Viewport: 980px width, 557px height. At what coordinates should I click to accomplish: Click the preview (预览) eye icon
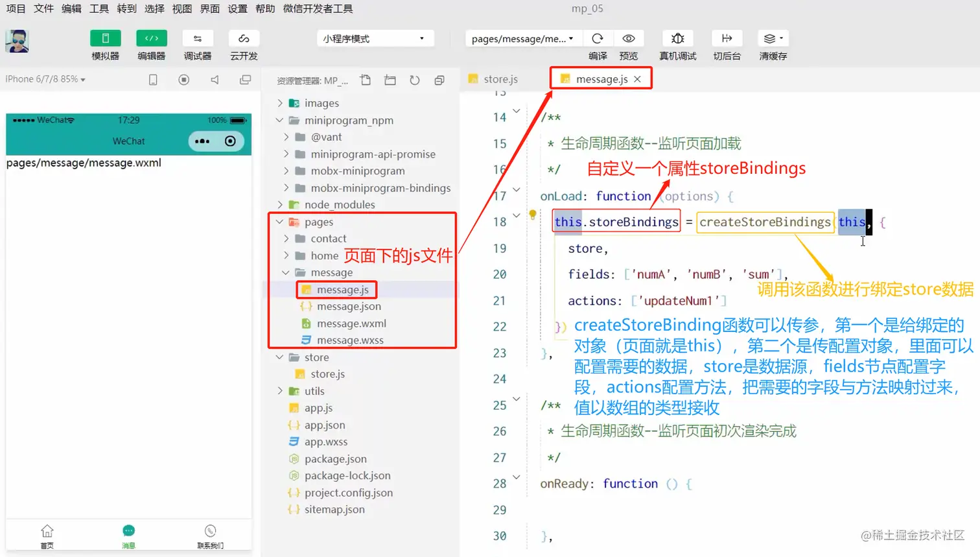pyautogui.click(x=629, y=38)
